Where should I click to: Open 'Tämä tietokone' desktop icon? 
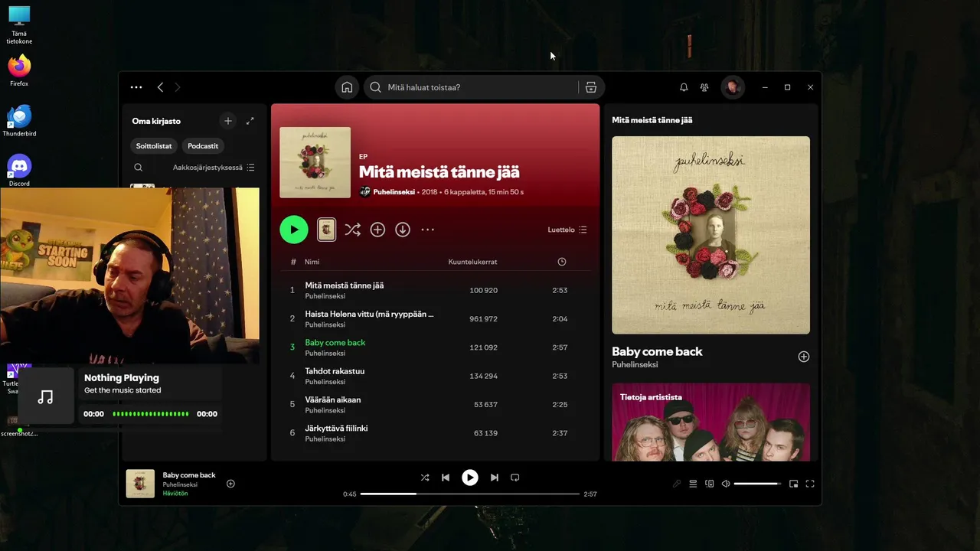19,25
